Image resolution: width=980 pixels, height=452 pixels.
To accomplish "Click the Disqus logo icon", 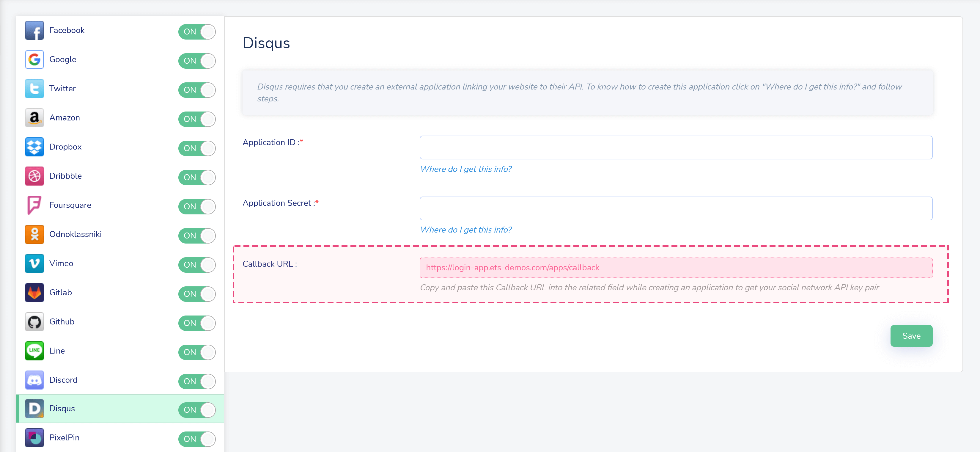I will coord(34,409).
